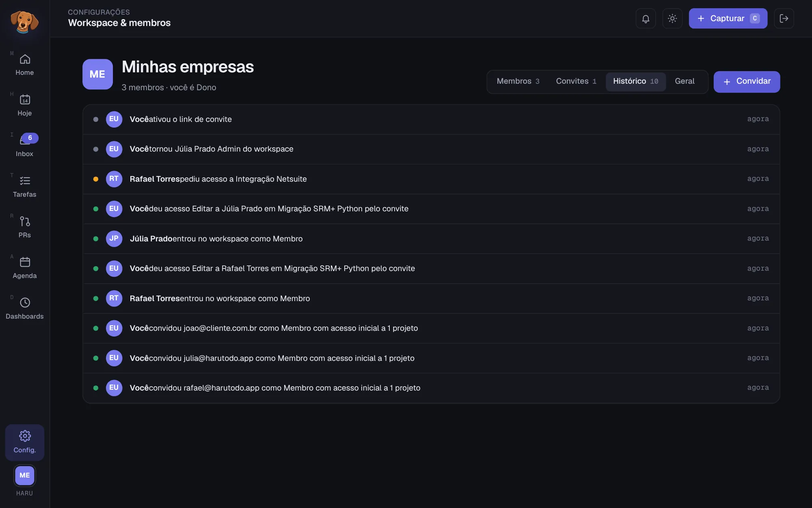Click the dog mascot logo
Image resolution: width=812 pixels, height=508 pixels.
coord(24,21)
